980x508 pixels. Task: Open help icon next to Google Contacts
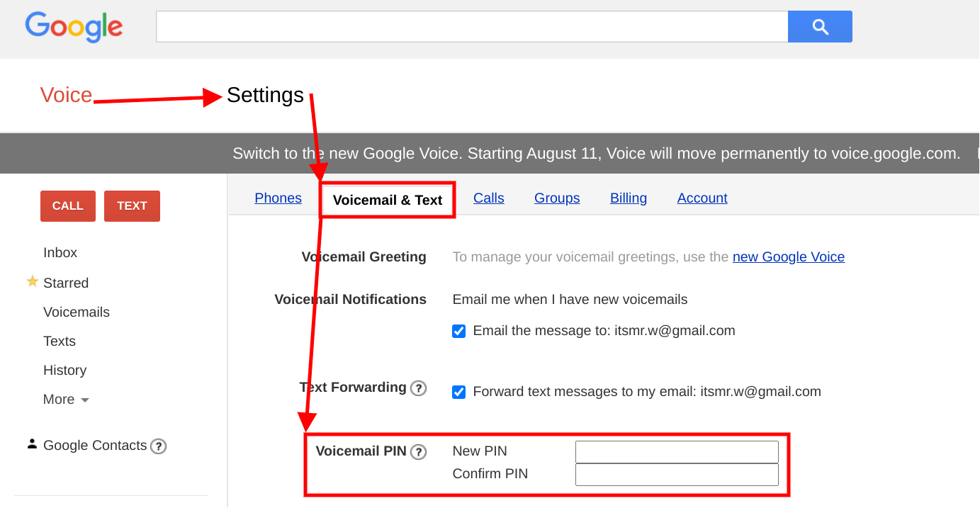click(159, 446)
